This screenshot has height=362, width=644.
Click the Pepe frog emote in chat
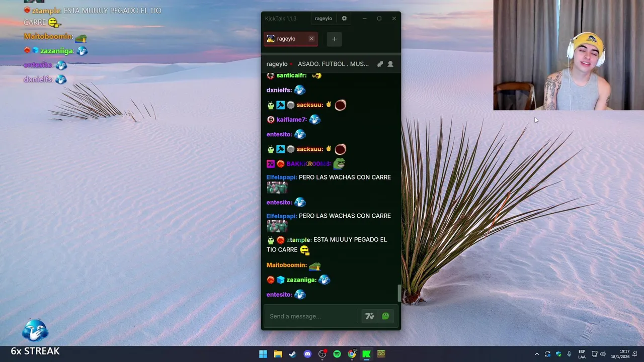[x=339, y=163]
